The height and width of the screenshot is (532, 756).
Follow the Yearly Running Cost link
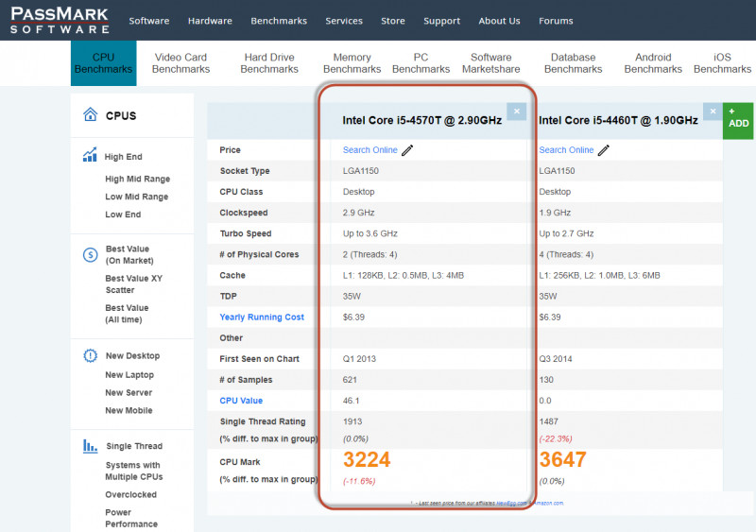262,317
